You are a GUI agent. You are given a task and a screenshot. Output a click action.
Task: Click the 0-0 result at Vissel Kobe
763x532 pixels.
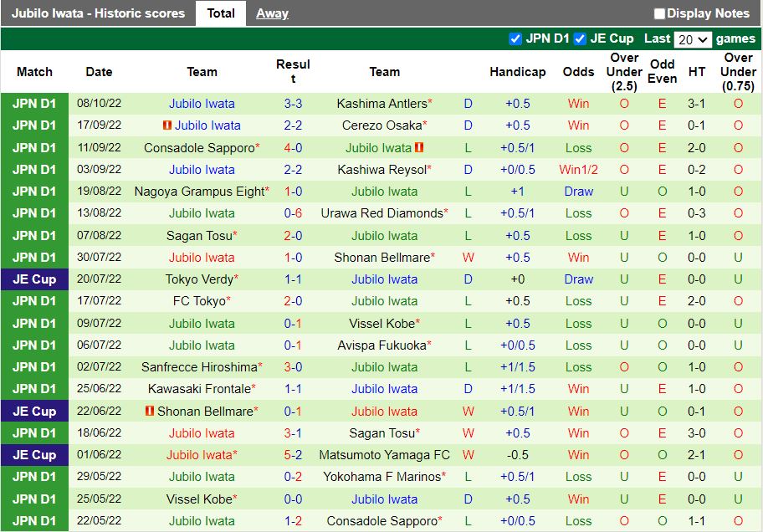pos(293,499)
